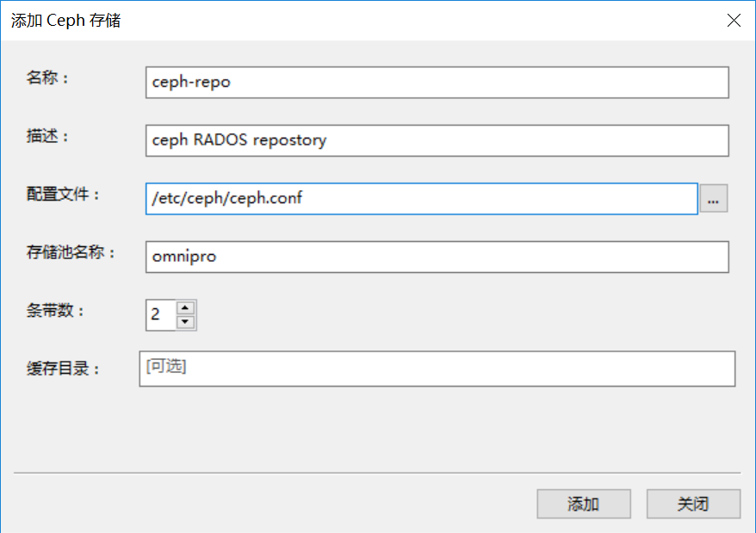Decrease stripe count with the down arrow
The height and width of the screenshot is (533, 756).
[186, 322]
